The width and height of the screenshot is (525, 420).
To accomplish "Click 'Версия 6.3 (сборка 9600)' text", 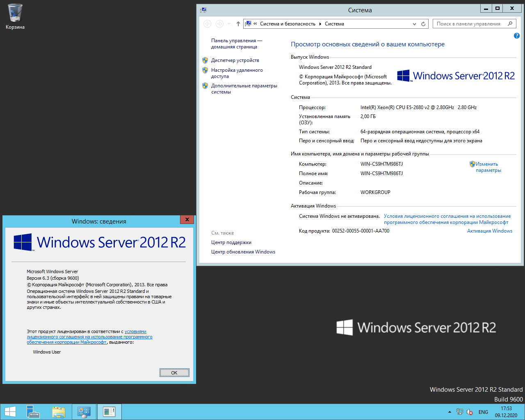I will point(53,278).
